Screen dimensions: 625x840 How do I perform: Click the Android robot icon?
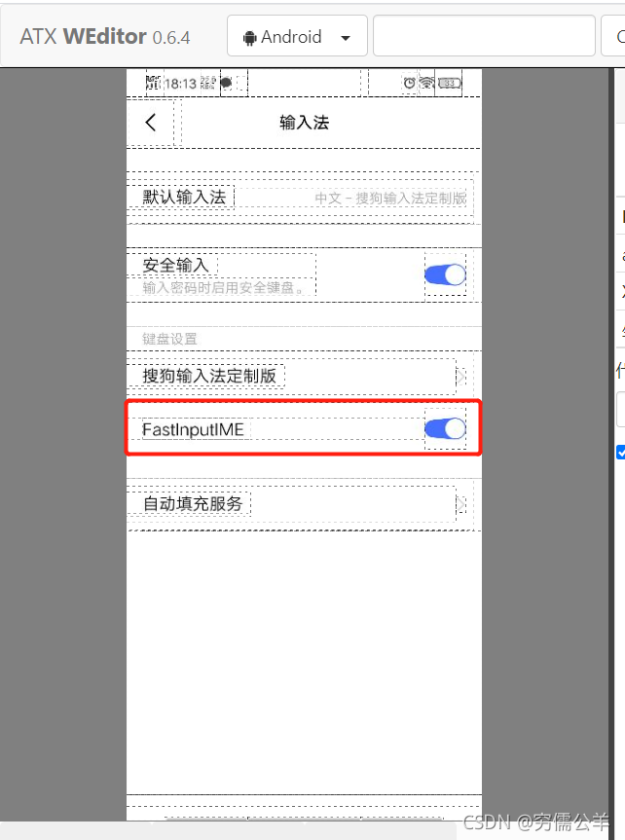point(249,38)
